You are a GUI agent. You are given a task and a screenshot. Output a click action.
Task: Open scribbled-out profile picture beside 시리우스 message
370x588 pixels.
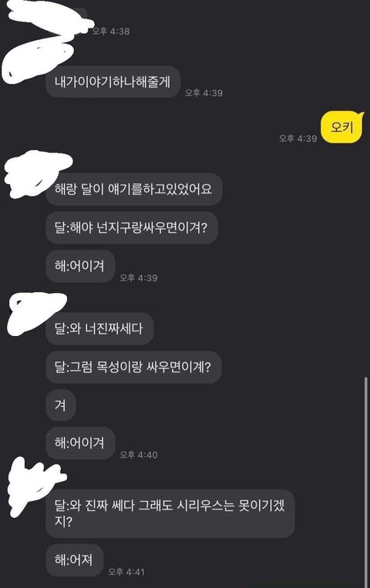[x=35, y=486]
